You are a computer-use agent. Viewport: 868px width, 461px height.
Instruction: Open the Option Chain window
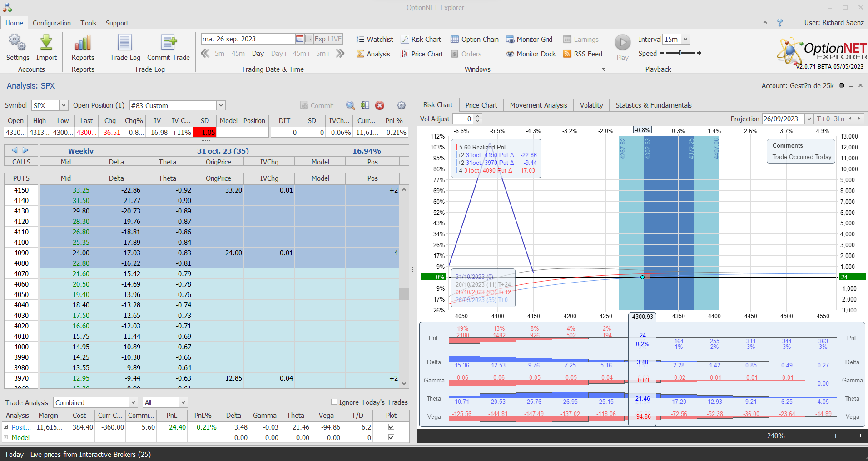point(475,40)
